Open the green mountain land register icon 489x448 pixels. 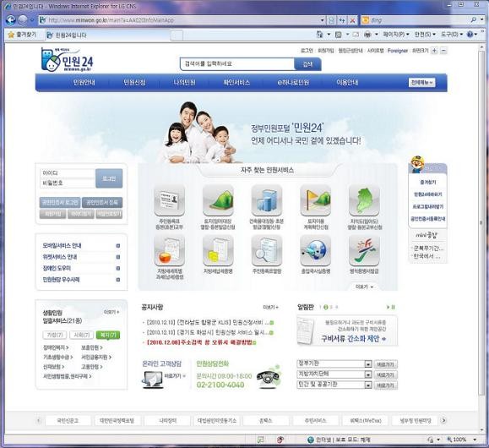coord(218,200)
